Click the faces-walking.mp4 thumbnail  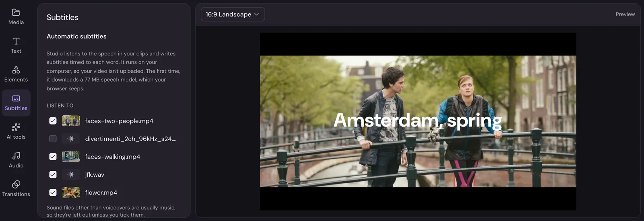(71, 157)
